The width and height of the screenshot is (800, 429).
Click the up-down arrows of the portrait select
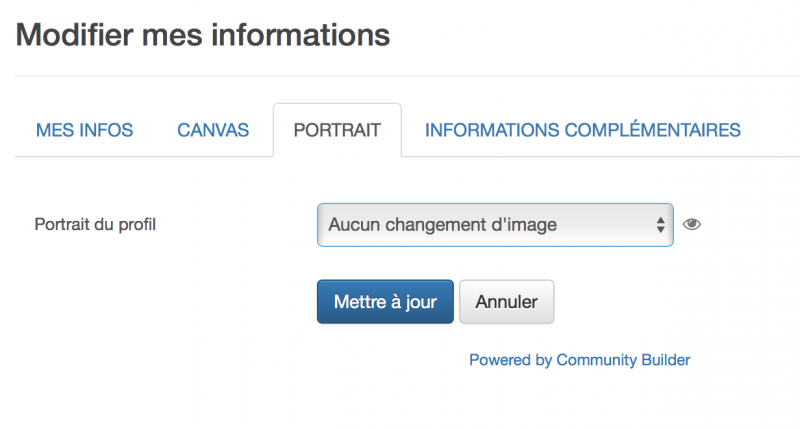pyautogui.click(x=660, y=225)
